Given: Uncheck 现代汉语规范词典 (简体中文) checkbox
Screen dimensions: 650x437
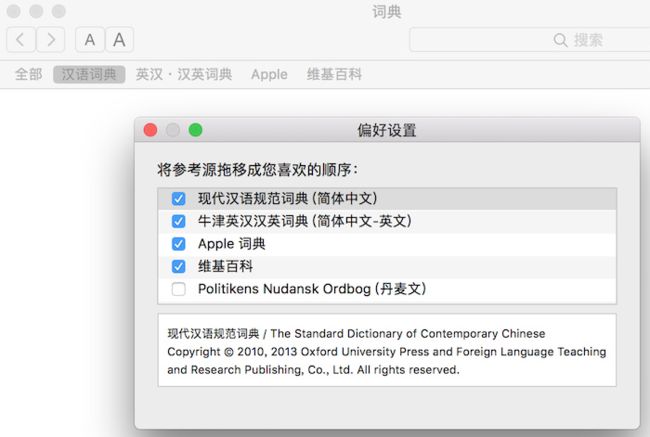Looking at the screenshot, I should [179, 199].
